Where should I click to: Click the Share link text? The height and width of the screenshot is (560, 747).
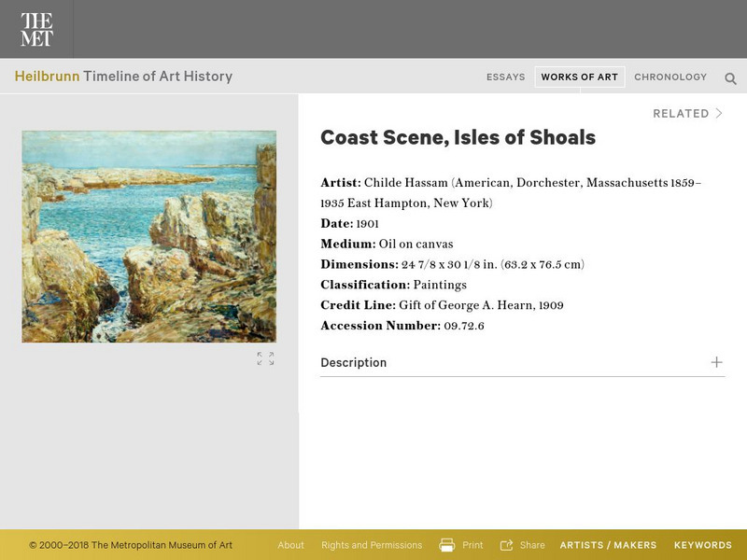532,545
